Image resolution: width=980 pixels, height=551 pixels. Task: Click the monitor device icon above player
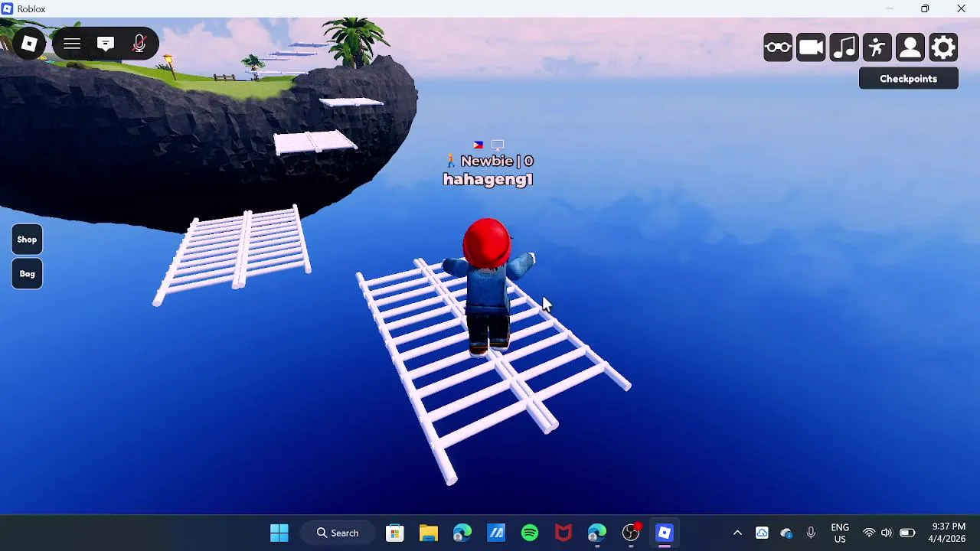pyautogui.click(x=498, y=145)
